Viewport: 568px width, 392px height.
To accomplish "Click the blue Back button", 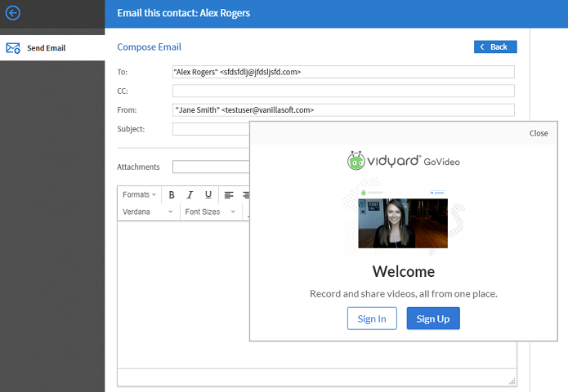I will point(495,47).
